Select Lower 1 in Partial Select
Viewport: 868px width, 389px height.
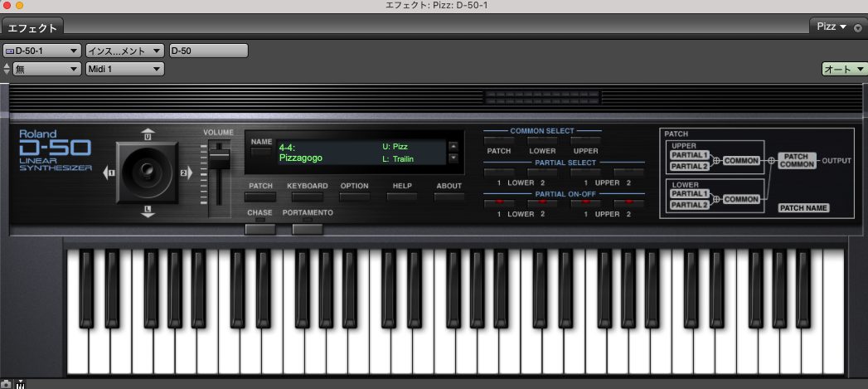(x=499, y=173)
